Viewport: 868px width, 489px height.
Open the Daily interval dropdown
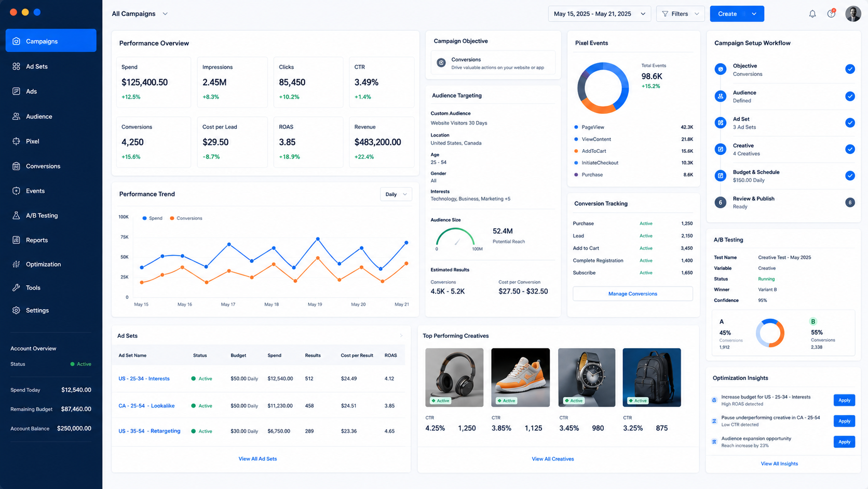pyautogui.click(x=396, y=194)
